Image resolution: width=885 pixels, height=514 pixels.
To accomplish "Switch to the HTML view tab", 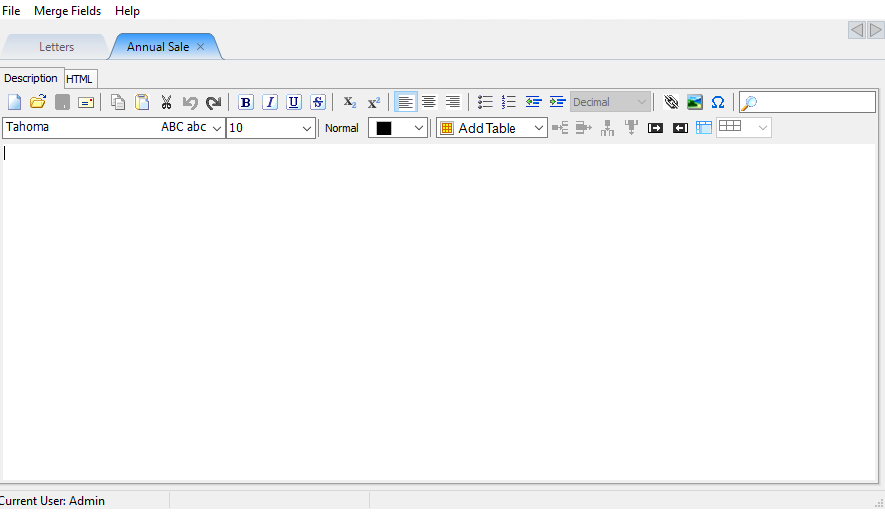I will click(79, 79).
